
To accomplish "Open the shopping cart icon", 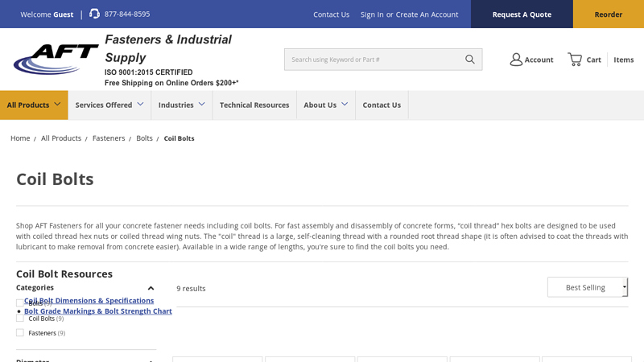I will (575, 60).
